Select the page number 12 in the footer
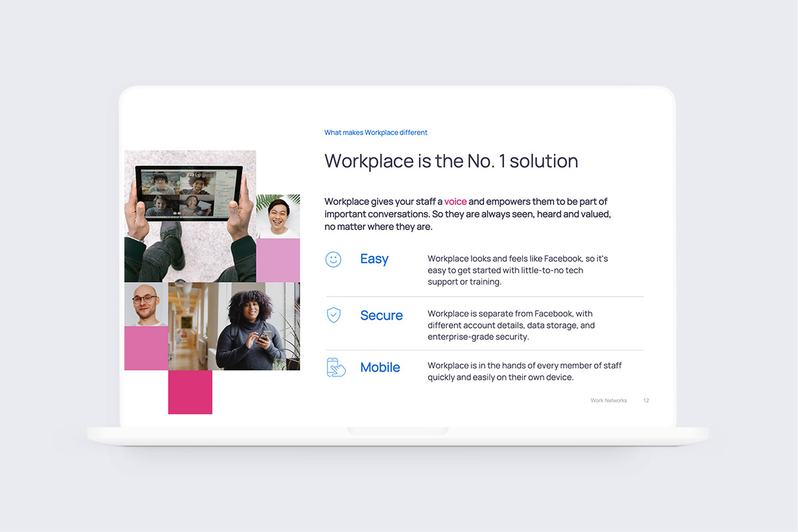Viewport: 798px width, 532px height. pos(646,400)
